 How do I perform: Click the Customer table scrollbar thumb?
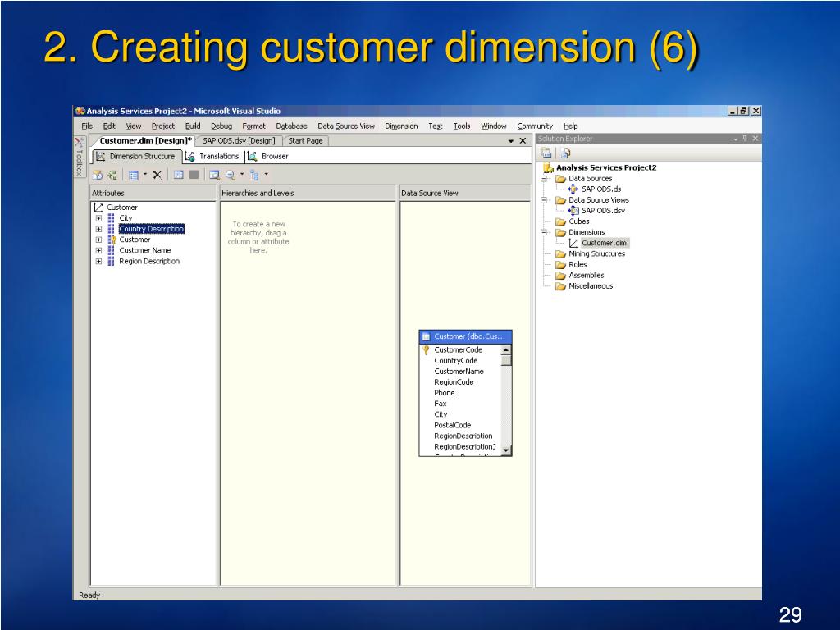point(505,361)
